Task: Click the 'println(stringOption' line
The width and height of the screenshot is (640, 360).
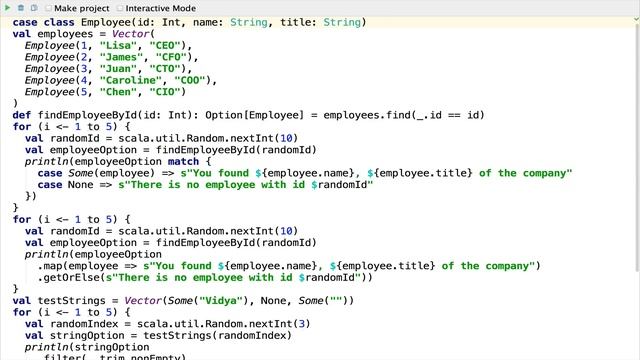Action: point(87,347)
